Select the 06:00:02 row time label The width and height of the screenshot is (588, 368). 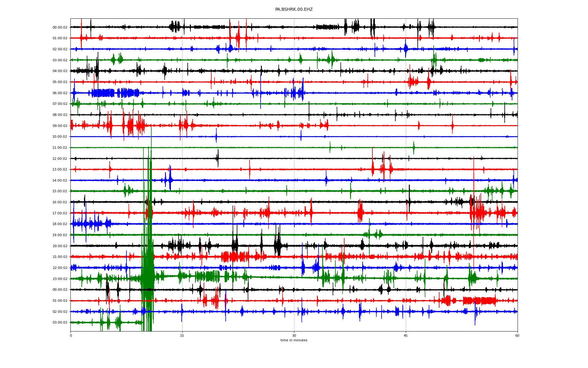[60, 93]
